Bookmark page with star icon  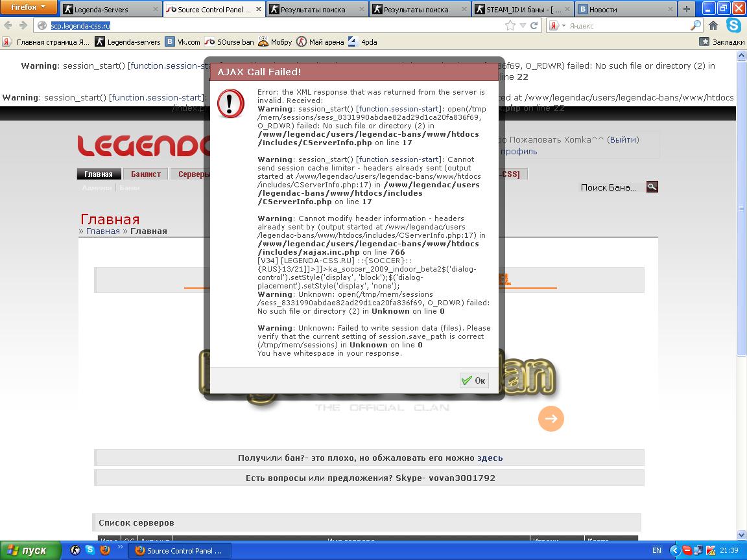pyautogui.click(x=510, y=26)
